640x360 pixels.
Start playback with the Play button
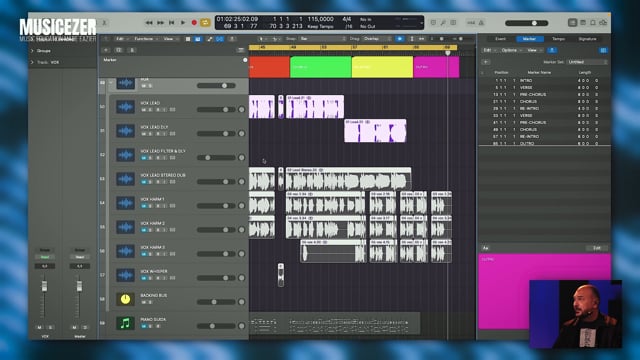tap(183, 23)
